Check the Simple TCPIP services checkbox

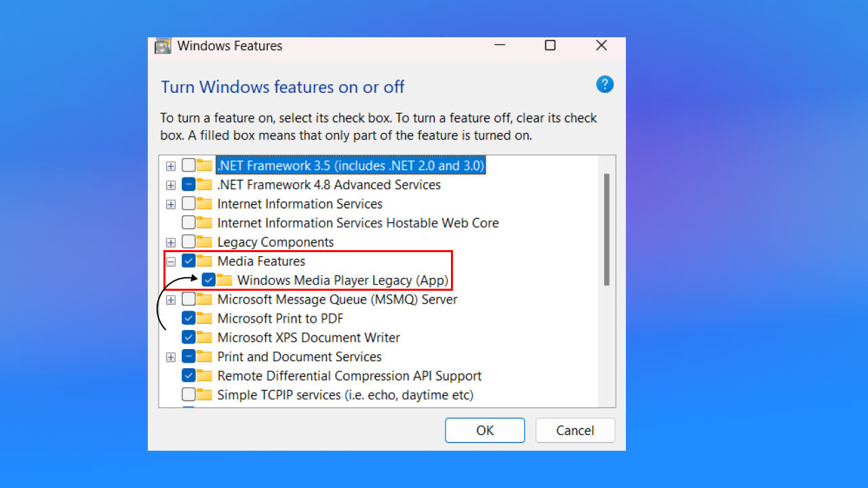point(189,394)
